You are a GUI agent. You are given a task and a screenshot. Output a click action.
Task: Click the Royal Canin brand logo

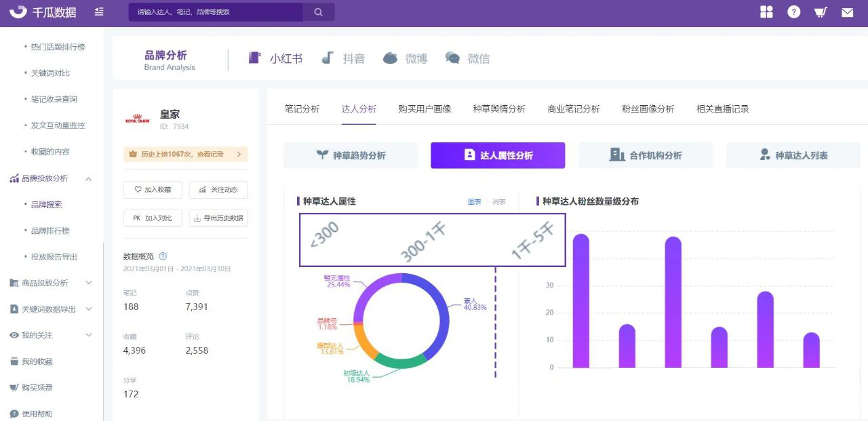pyautogui.click(x=138, y=119)
